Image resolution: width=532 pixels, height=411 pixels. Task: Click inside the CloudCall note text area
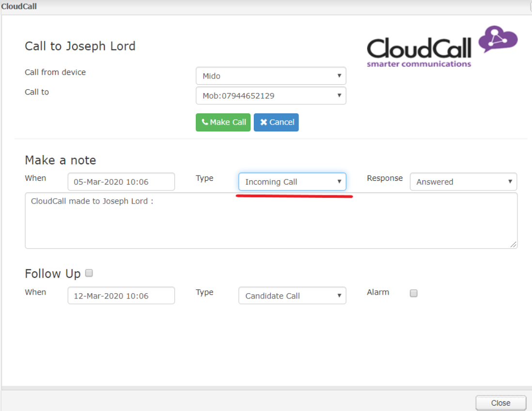(271, 221)
